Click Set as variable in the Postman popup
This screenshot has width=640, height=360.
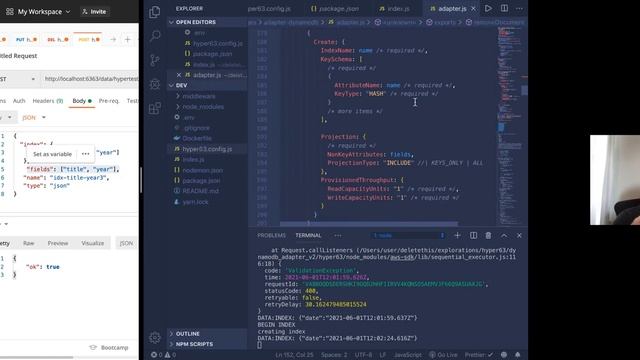tap(52, 154)
